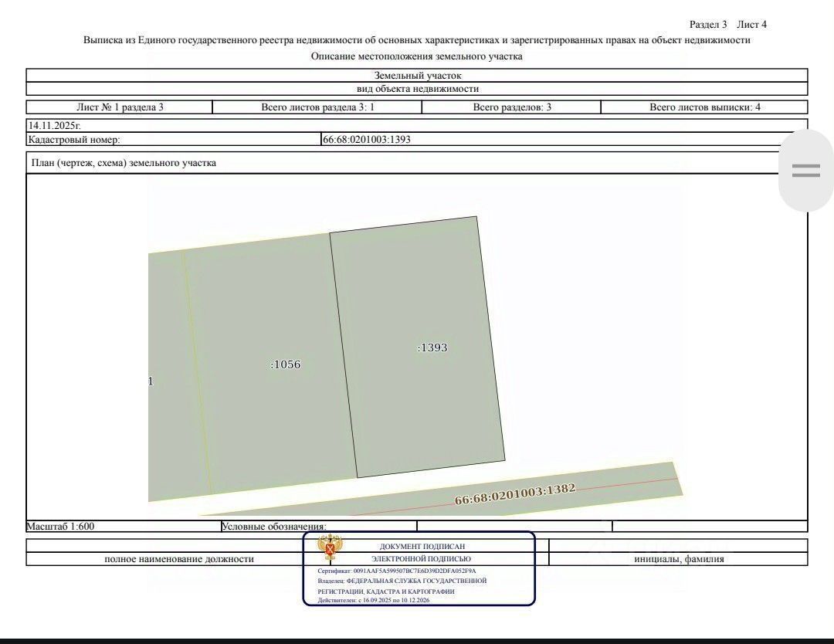Click the date 14.11.2025г.
This screenshot has width=834, height=644.
click(55, 125)
